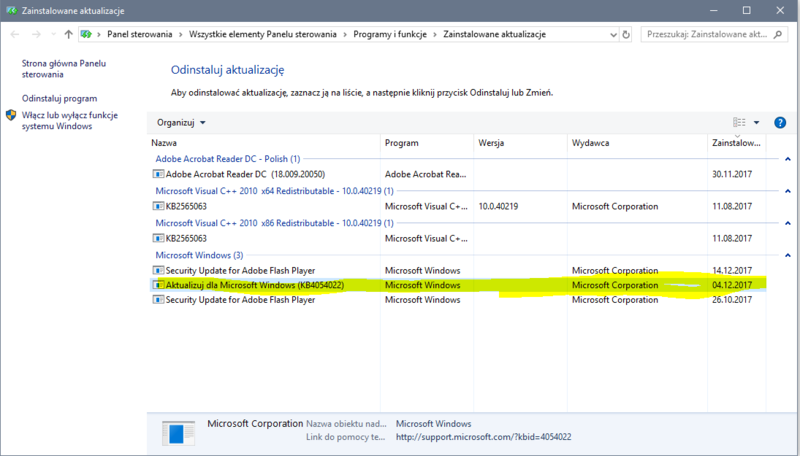Click Microsoft Windows (3) group header
Screen dimensions: 800x456
pos(199,255)
